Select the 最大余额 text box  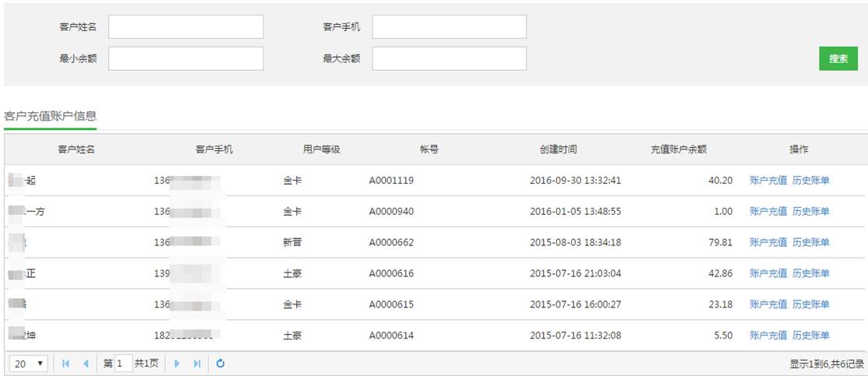449,58
